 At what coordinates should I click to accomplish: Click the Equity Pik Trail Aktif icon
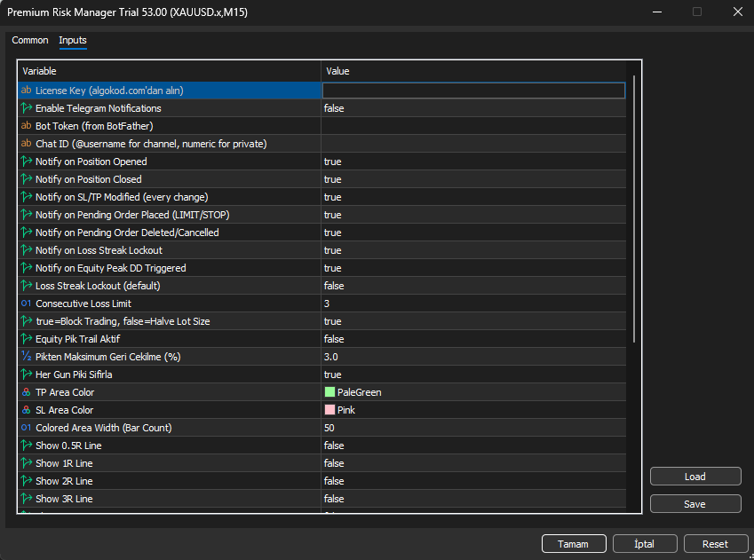click(x=27, y=339)
